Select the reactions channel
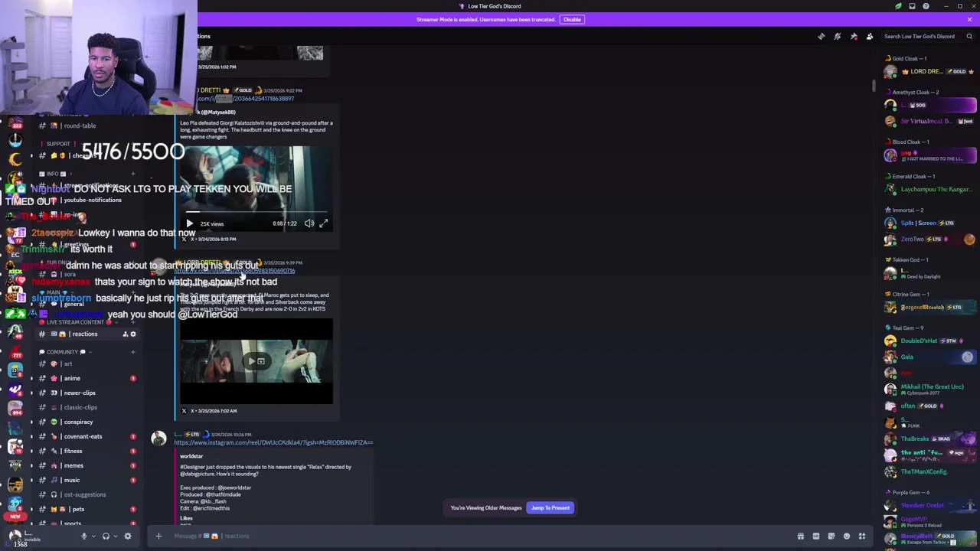This screenshot has width=980, height=551. [87, 334]
